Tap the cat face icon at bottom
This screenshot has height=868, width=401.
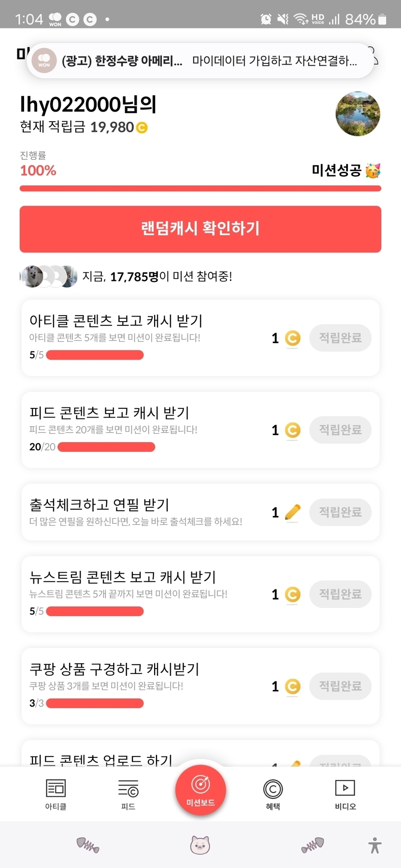(x=200, y=845)
